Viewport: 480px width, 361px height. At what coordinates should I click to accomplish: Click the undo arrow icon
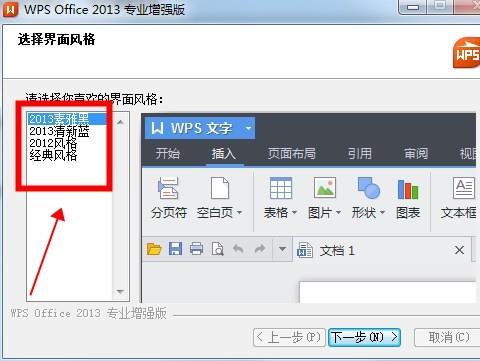coord(238,249)
